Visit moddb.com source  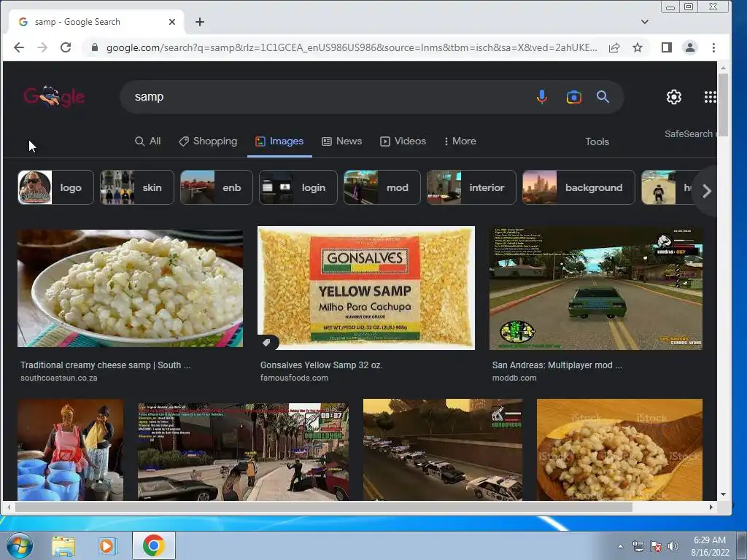coord(514,378)
